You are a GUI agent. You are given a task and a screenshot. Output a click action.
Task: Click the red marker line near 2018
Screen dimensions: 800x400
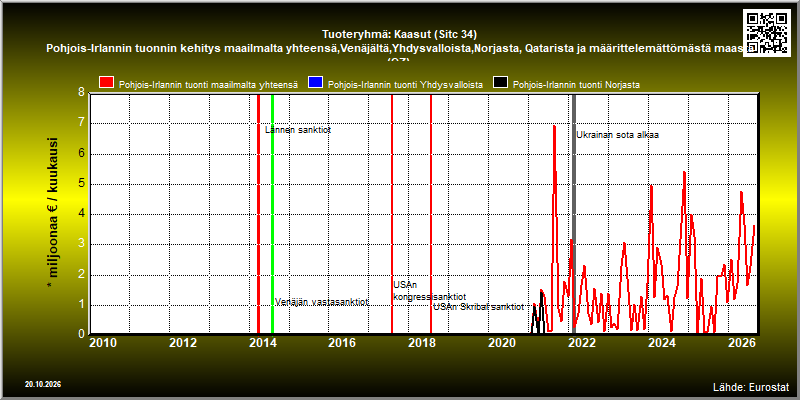(431, 214)
